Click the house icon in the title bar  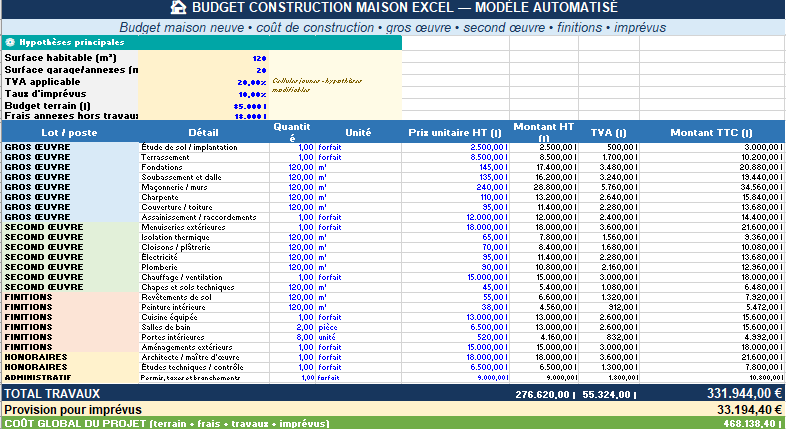tap(178, 7)
